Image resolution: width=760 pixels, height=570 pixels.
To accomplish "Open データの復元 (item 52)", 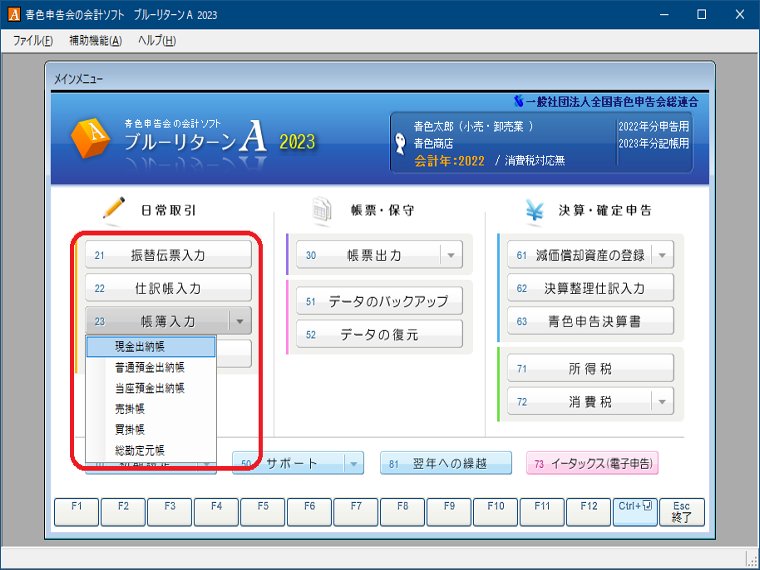I will [380, 334].
